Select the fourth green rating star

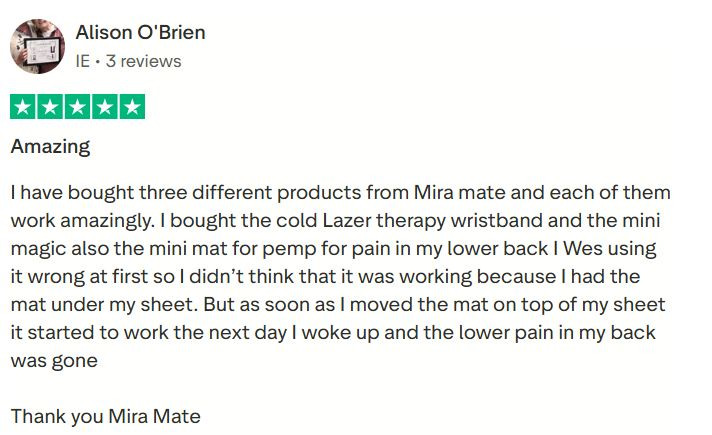[x=105, y=107]
